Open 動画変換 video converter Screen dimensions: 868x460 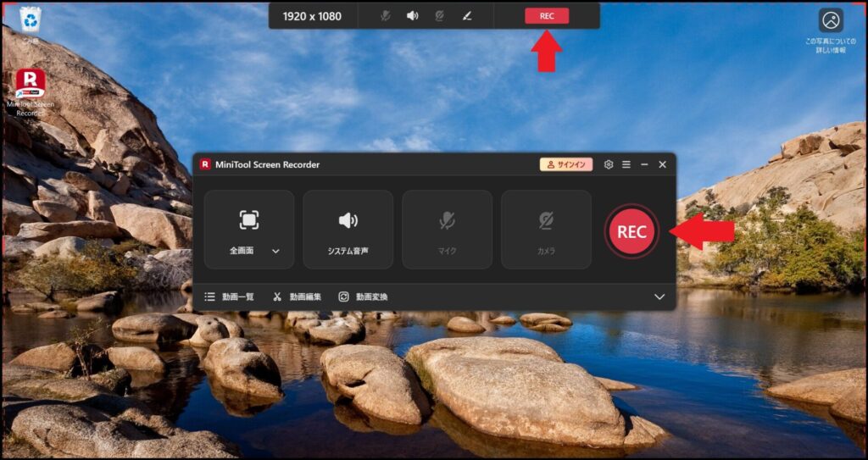tap(363, 297)
